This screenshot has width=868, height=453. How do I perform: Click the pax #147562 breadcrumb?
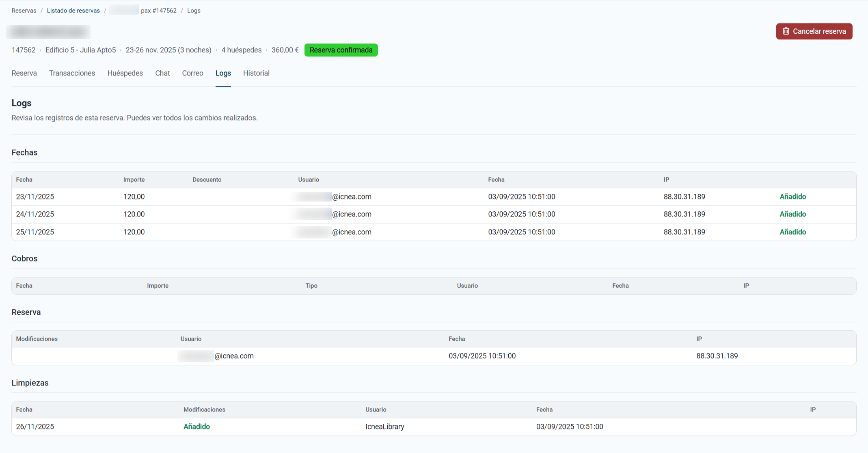[x=158, y=11]
